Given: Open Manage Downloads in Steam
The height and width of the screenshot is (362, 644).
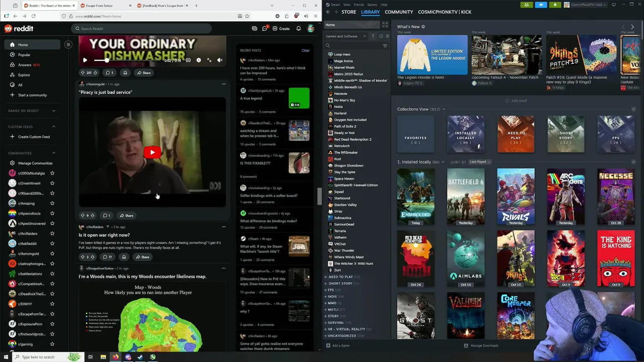Looking at the screenshot, I should (x=481, y=345).
